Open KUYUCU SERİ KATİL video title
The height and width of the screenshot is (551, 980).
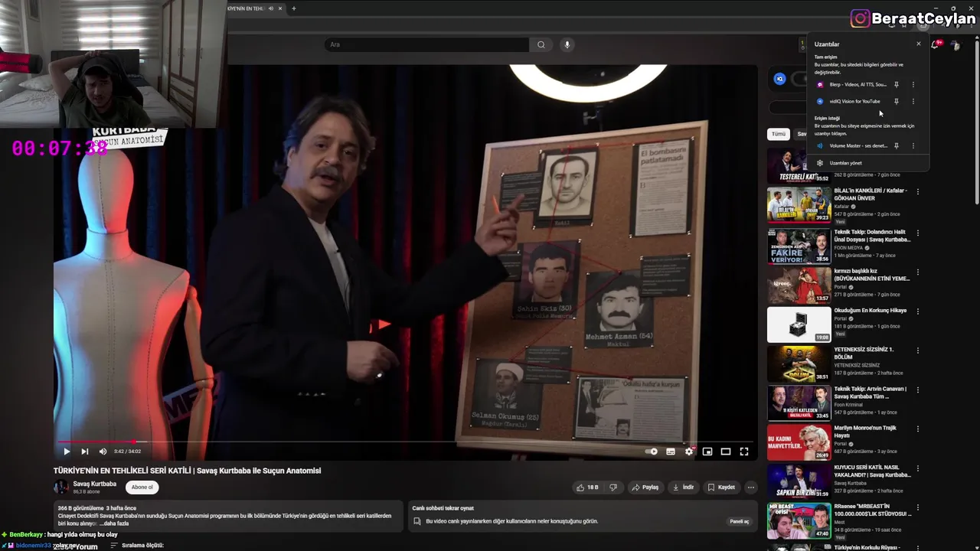pyautogui.click(x=872, y=471)
